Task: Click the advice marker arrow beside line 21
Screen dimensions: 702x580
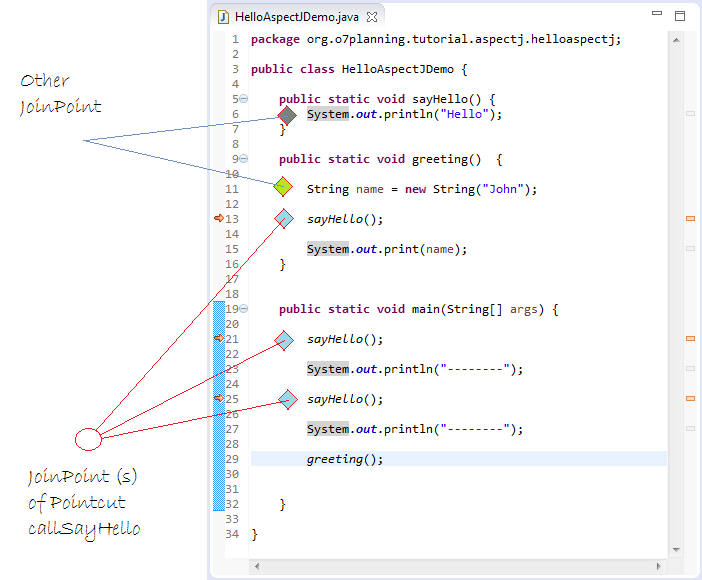Action: 219,338
